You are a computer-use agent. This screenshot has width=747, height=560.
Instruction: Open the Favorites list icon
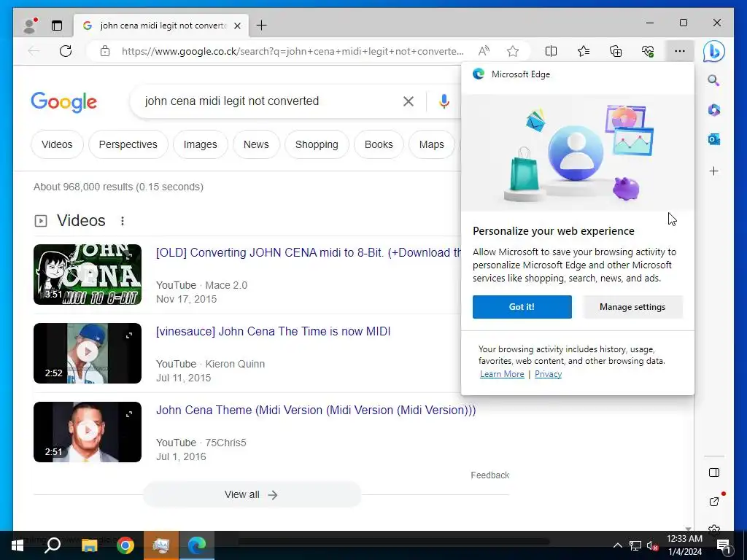coord(583,51)
